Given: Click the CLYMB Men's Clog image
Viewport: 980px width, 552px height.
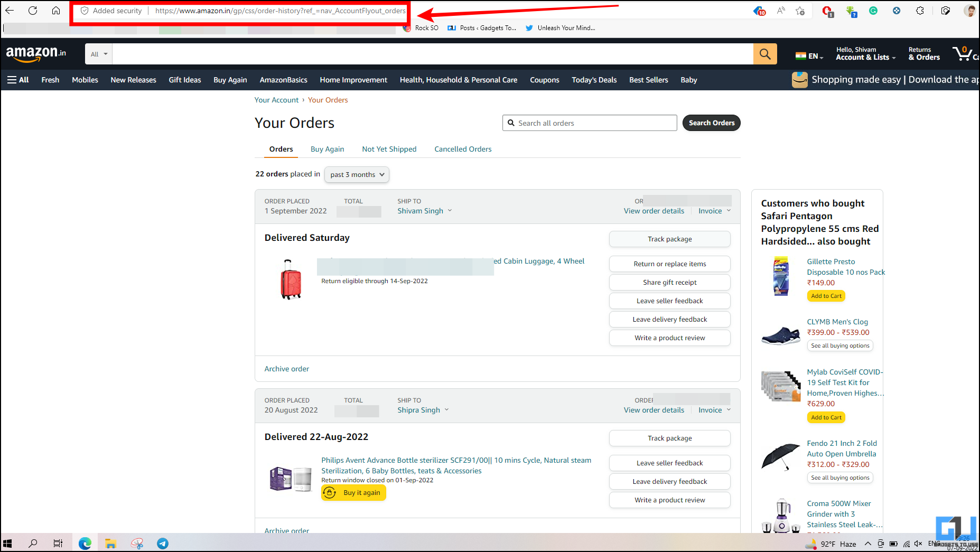Looking at the screenshot, I should (x=781, y=335).
